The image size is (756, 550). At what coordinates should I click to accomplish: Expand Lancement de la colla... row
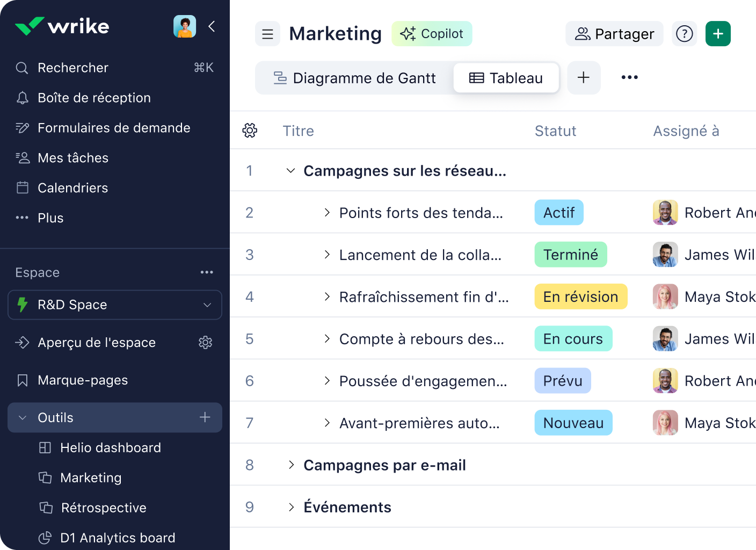327,255
